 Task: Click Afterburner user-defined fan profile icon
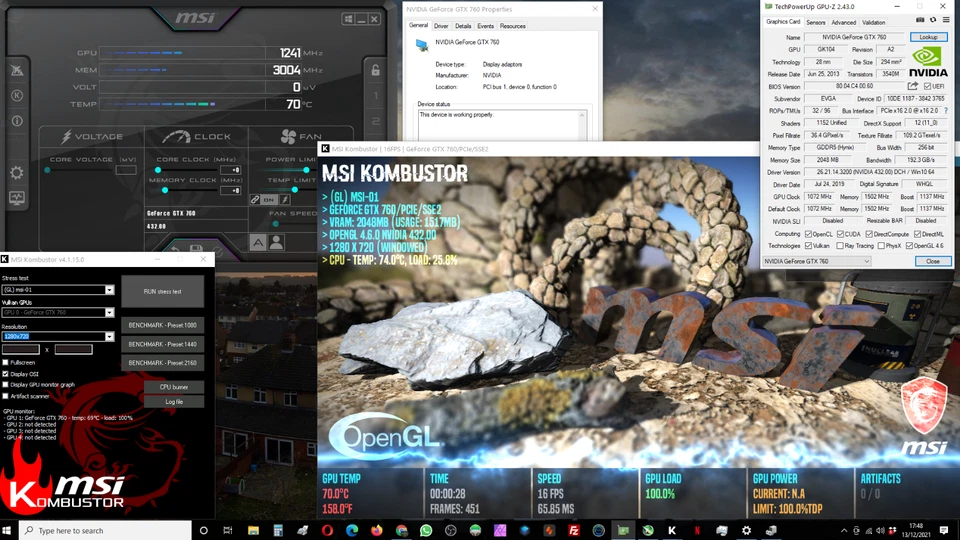coord(277,242)
